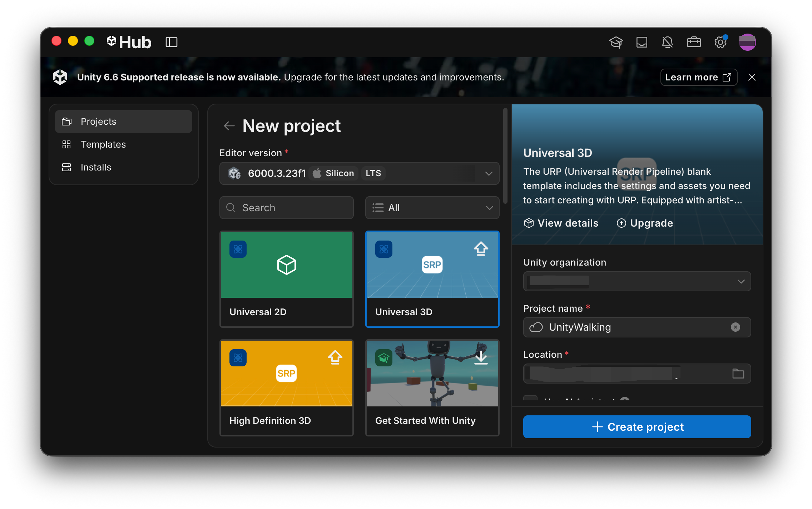Click the Project name field containing UnityWalking

(x=637, y=327)
